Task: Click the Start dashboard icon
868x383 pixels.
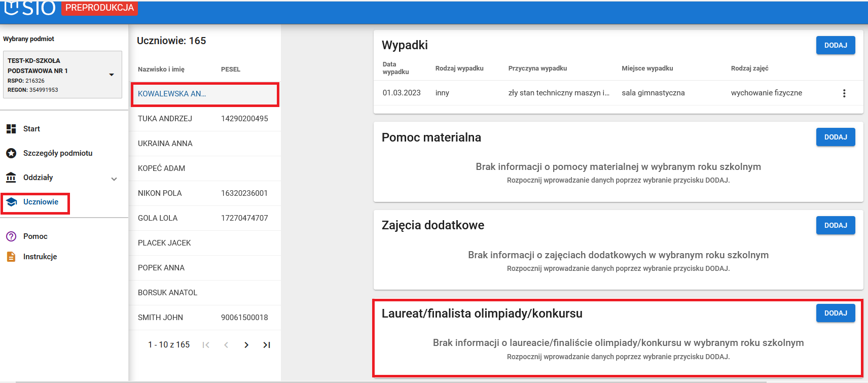Action: click(x=11, y=129)
